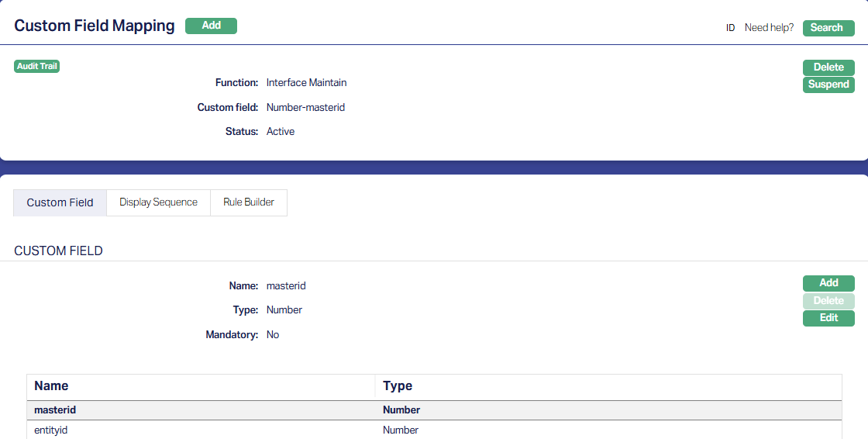Image resolution: width=868 pixels, height=439 pixels.
Task: Click Add beside the Custom Field Mapping title
Action: [211, 26]
